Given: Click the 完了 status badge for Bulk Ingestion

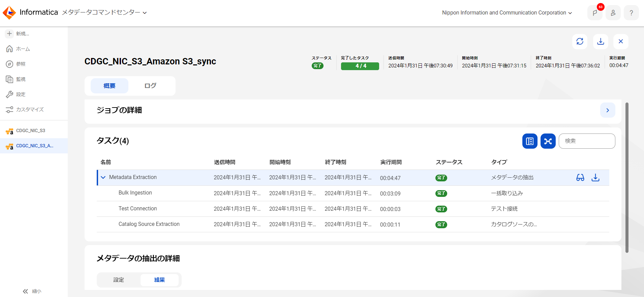Looking at the screenshot, I should [441, 194].
